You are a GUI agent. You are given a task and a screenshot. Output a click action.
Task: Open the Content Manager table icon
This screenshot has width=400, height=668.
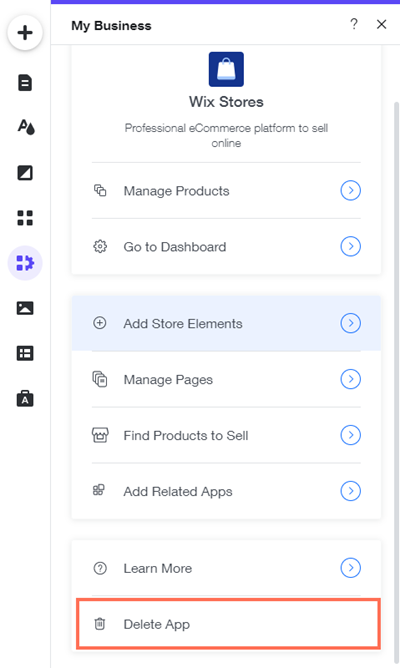[x=25, y=353]
